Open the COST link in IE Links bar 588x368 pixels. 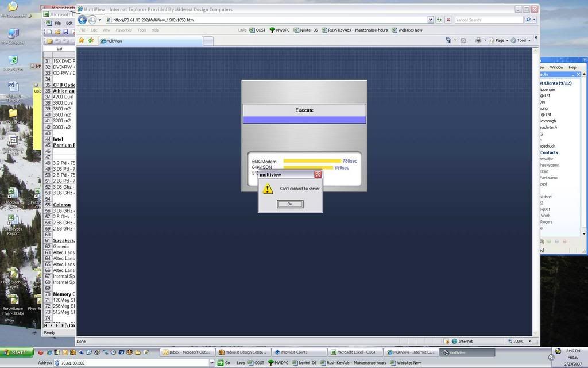point(258,30)
